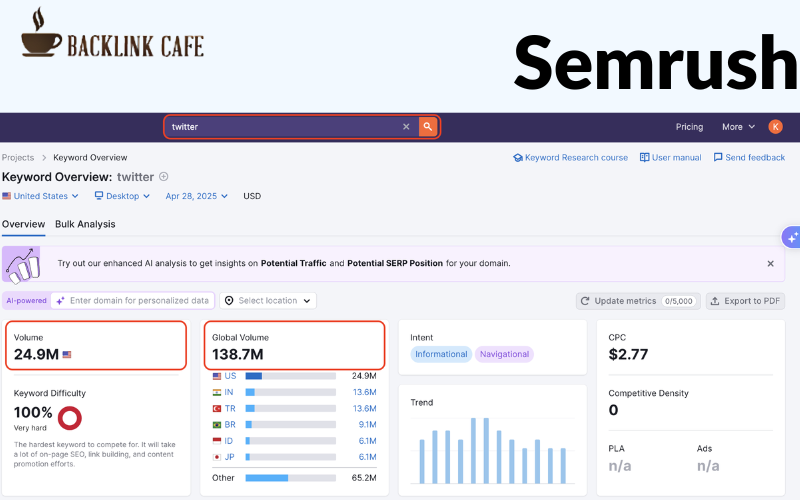The height and width of the screenshot is (500, 800).
Task: Click the AI sparkle assistant side button
Action: pos(791,237)
